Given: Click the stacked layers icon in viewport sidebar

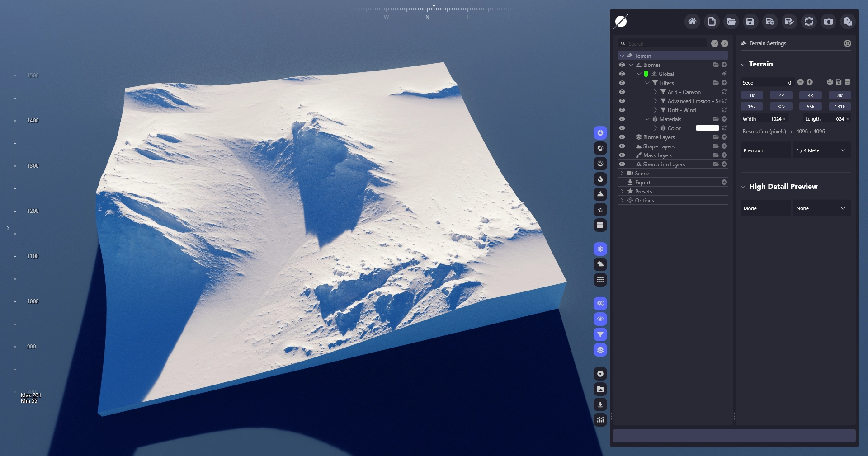Looking at the screenshot, I should (600, 350).
